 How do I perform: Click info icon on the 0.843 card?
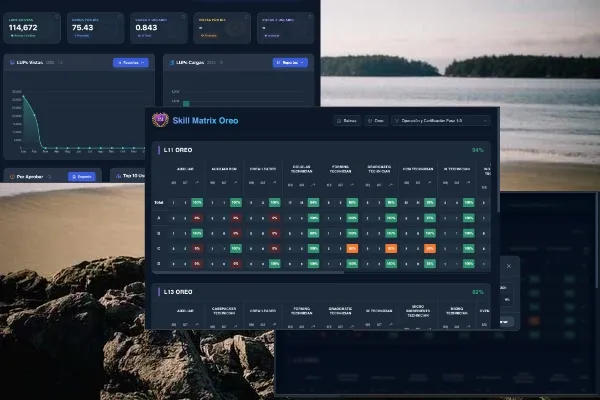pos(183,16)
